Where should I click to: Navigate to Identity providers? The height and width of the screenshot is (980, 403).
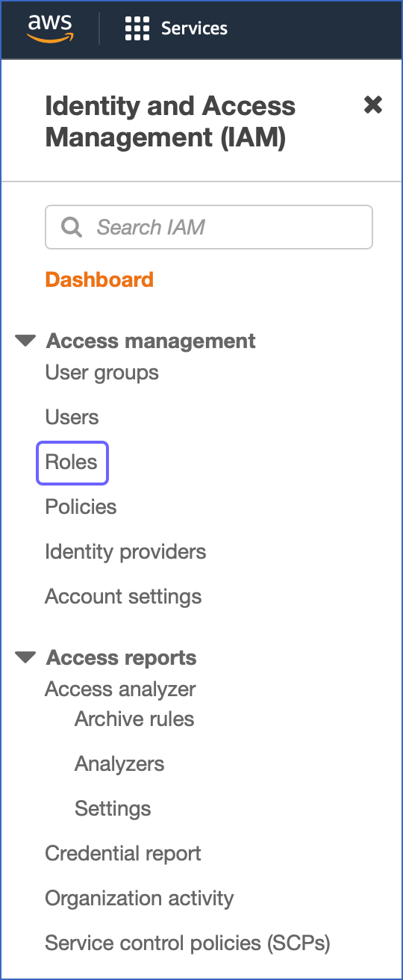tap(126, 552)
